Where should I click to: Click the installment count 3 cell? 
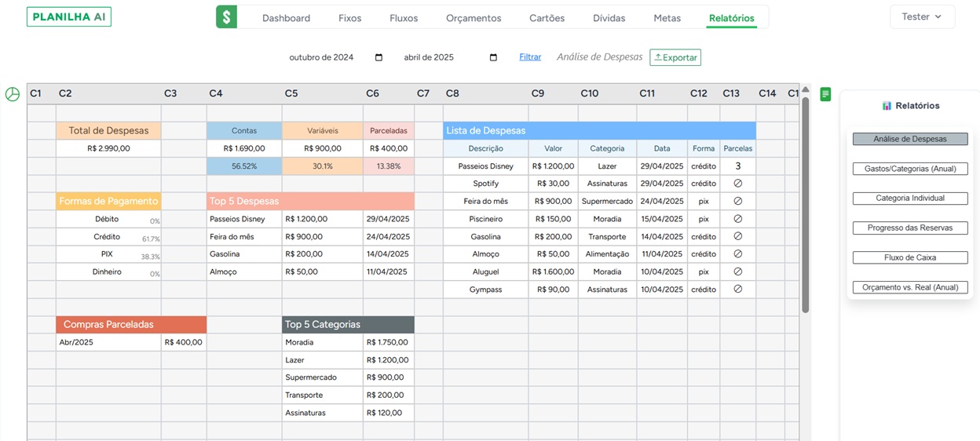pyautogui.click(x=737, y=166)
